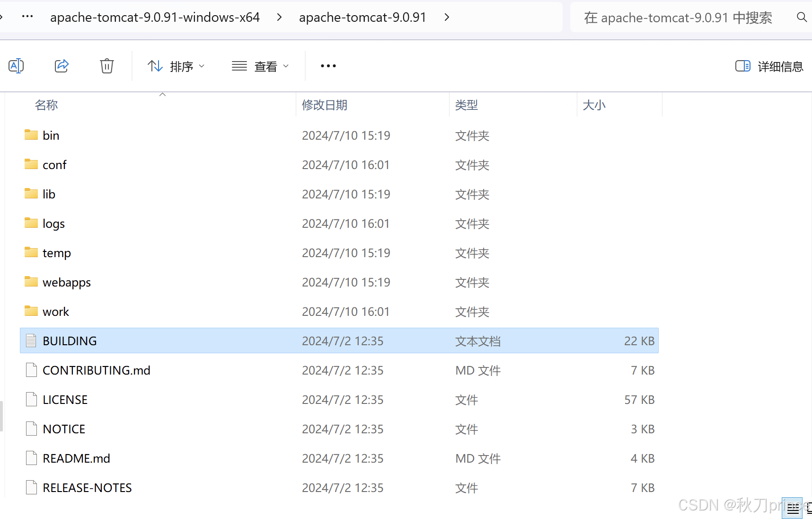The height and width of the screenshot is (519, 812).
Task: Switch to details list view icon in status bar
Action: tap(793, 509)
